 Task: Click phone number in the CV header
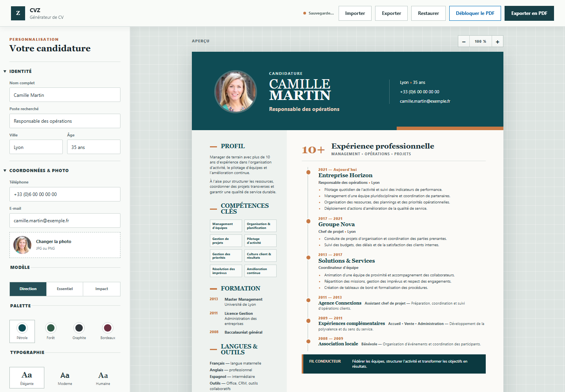(419, 92)
